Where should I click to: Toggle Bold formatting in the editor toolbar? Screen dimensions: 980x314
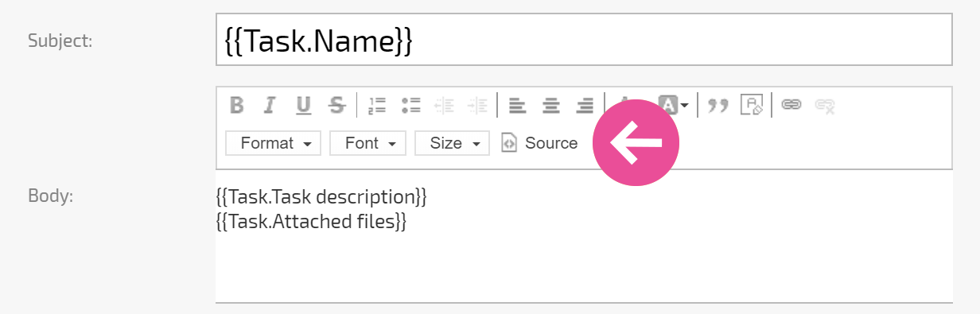(236, 105)
